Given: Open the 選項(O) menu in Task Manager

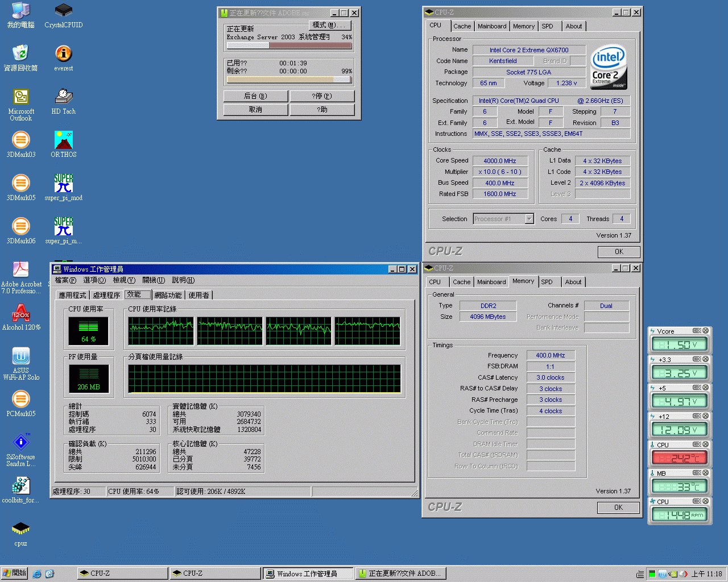Looking at the screenshot, I should tap(94, 280).
